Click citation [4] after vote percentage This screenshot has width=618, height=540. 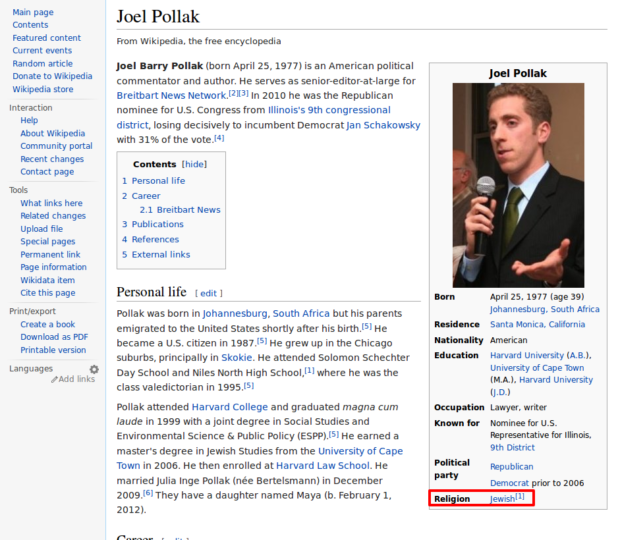click(x=219, y=138)
